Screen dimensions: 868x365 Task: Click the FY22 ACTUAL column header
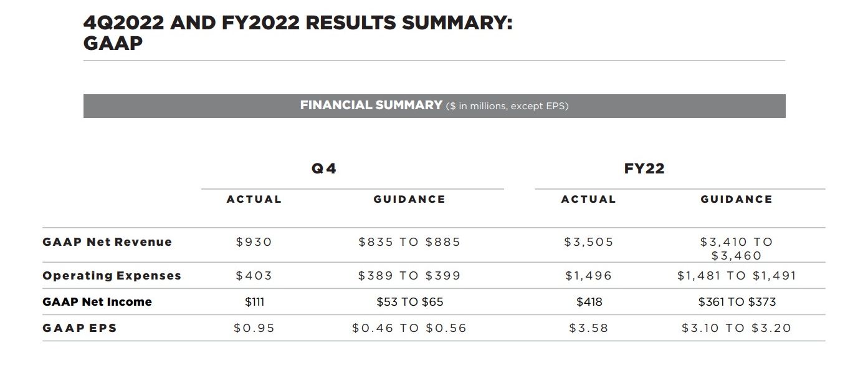(588, 200)
